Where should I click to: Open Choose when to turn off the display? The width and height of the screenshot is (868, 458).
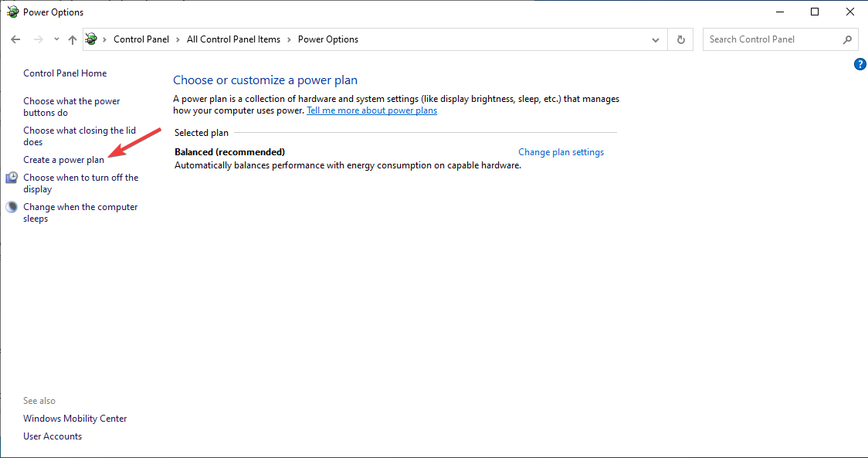tap(81, 183)
